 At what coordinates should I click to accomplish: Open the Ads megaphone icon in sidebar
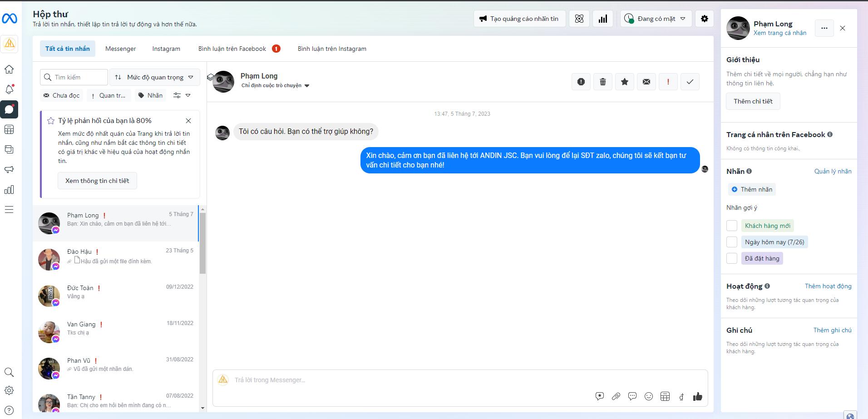pyautogui.click(x=9, y=169)
